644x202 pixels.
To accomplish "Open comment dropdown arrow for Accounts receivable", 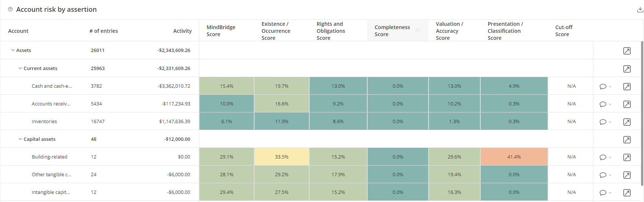I will point(610,104).
